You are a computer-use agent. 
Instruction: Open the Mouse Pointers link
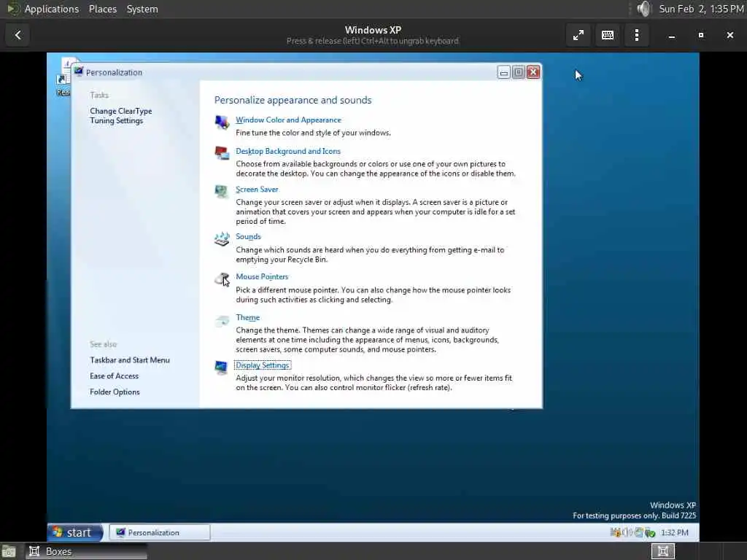pos(262,276)
